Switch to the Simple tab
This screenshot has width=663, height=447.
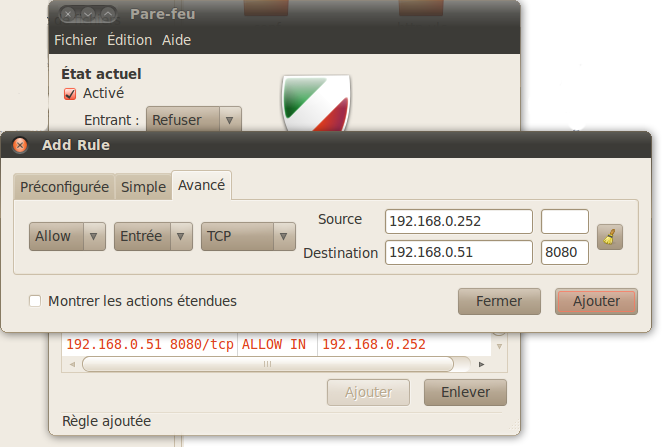click(143, 186)
